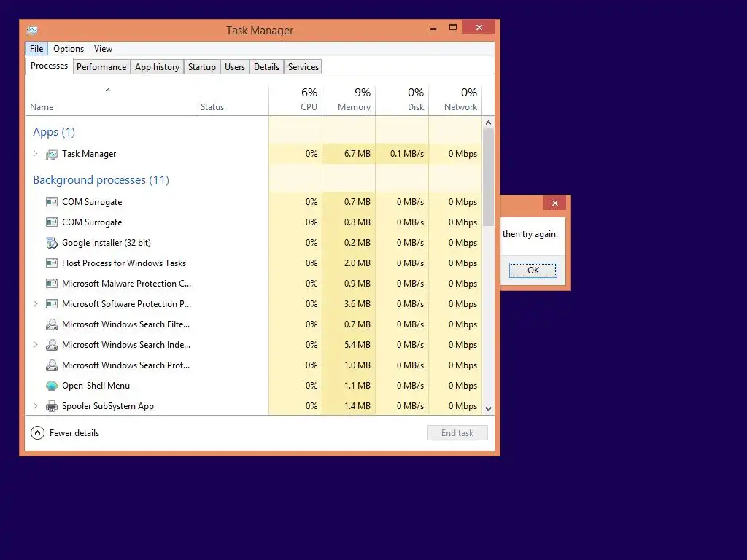Expand the Task Manager app row
The image size is (747, 560).
point(35,153)
